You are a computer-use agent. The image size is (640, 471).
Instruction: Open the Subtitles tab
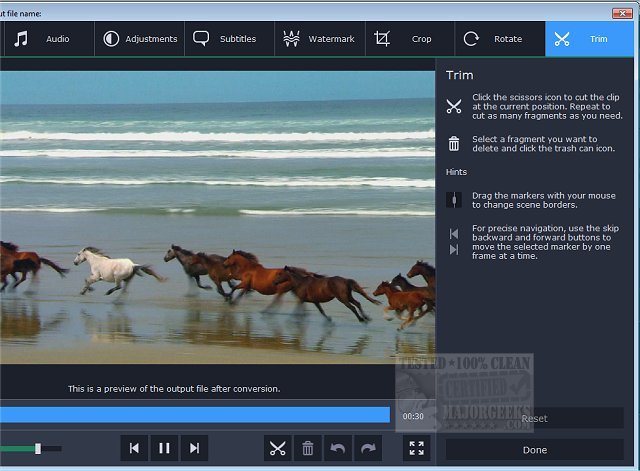(225, 39)
